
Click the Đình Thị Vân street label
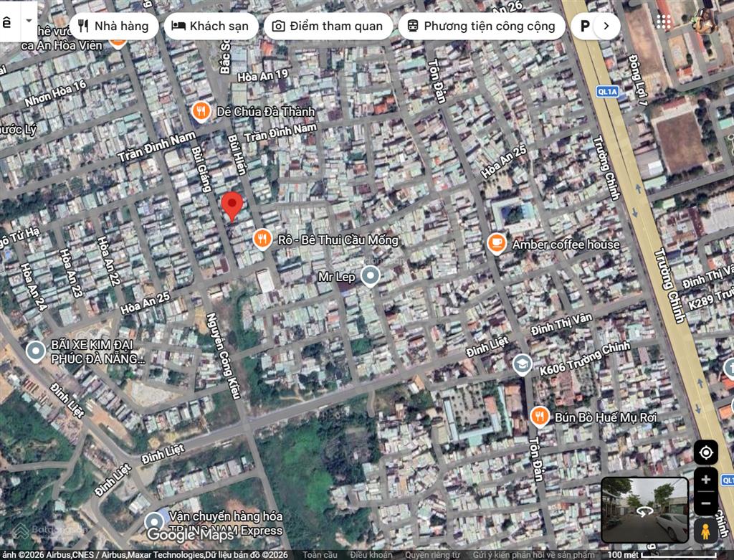coord(562,325)
